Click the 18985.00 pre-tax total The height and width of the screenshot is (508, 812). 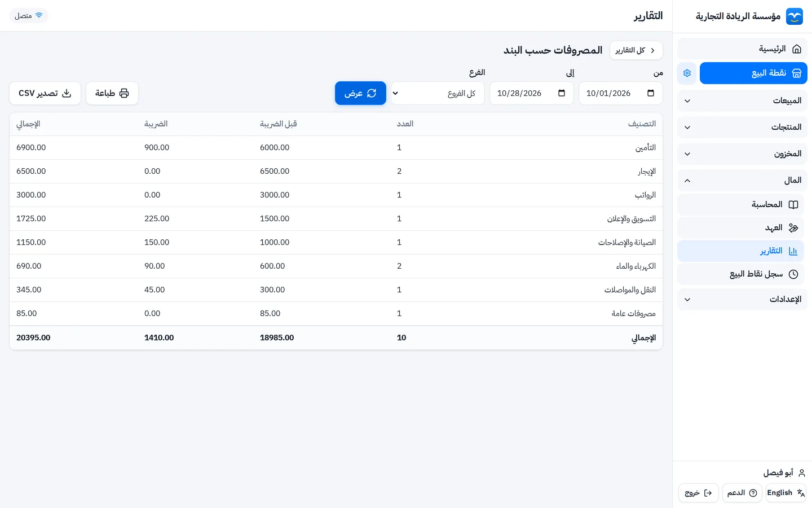tap(277, 338)
